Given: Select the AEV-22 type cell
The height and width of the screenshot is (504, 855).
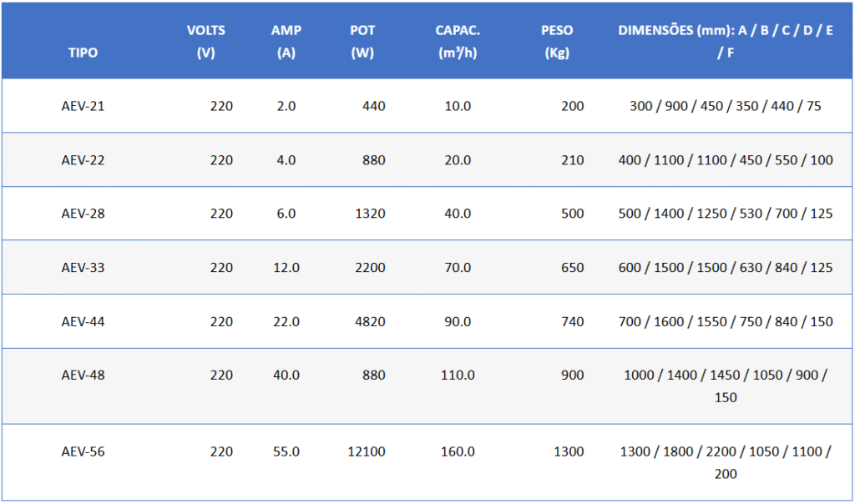Looking at the screenshot, I should [x=83, y=159].
